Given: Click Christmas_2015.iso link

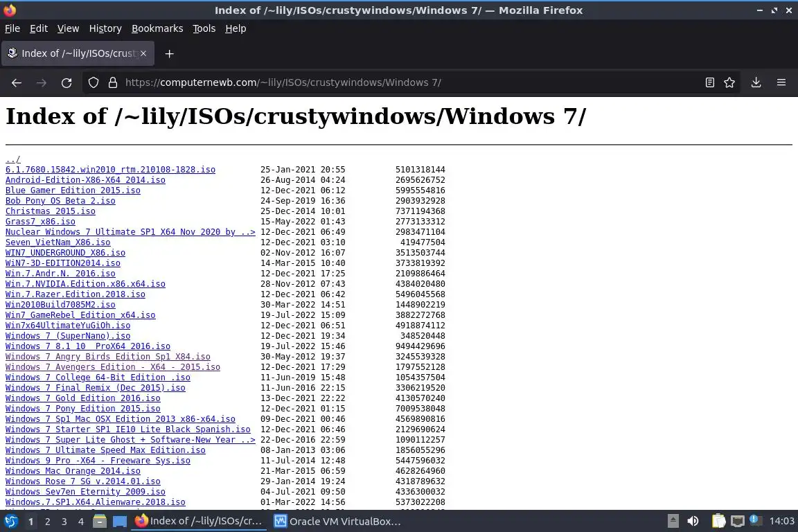Looking at the screenshot, I should coord(51,211).
